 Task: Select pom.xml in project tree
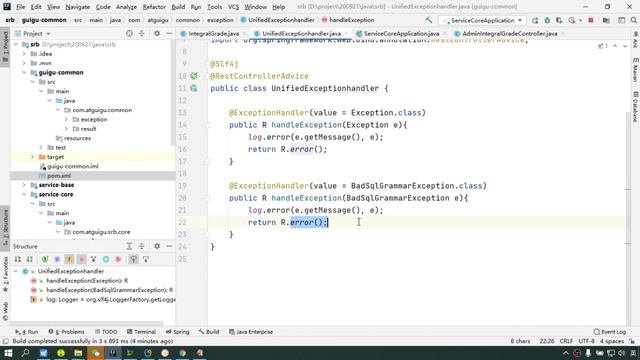point(59,176)
